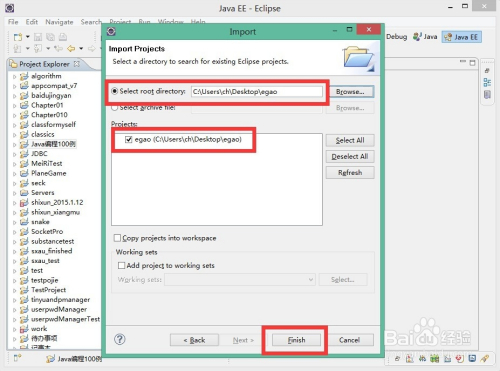Image resolution: width=500 pixels, height=371 pixels.
Task: Click the Import dialog folder banner icon
Action: point(359,58)
